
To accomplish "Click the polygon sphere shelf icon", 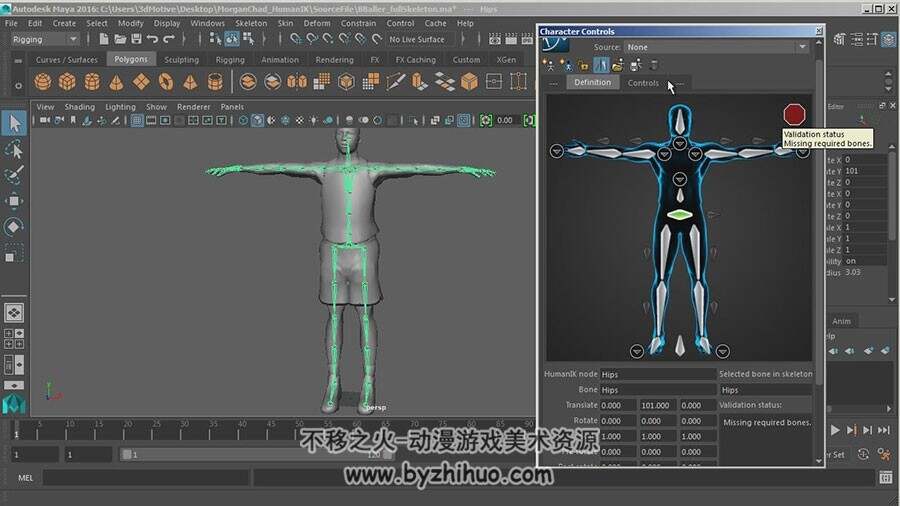I will (x=42, y=82).
